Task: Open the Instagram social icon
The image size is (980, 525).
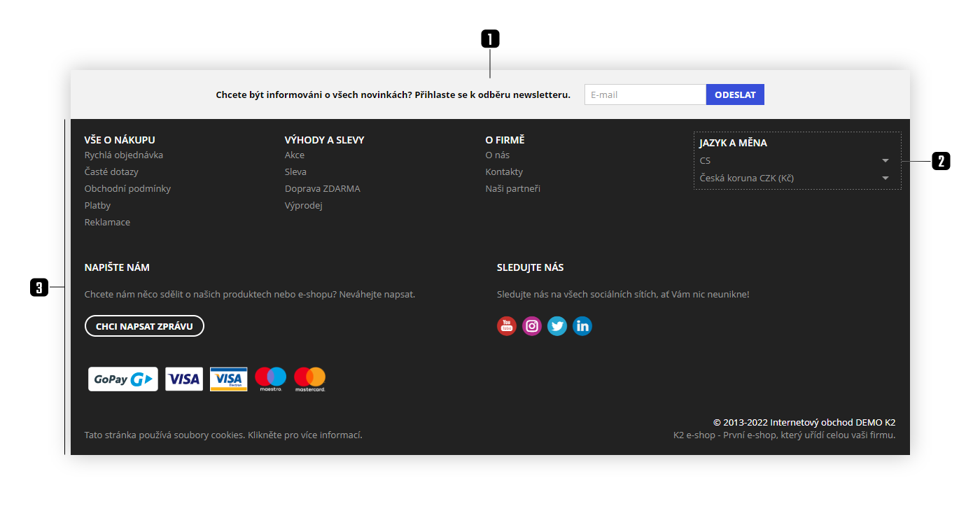Action: pos(532,326)
